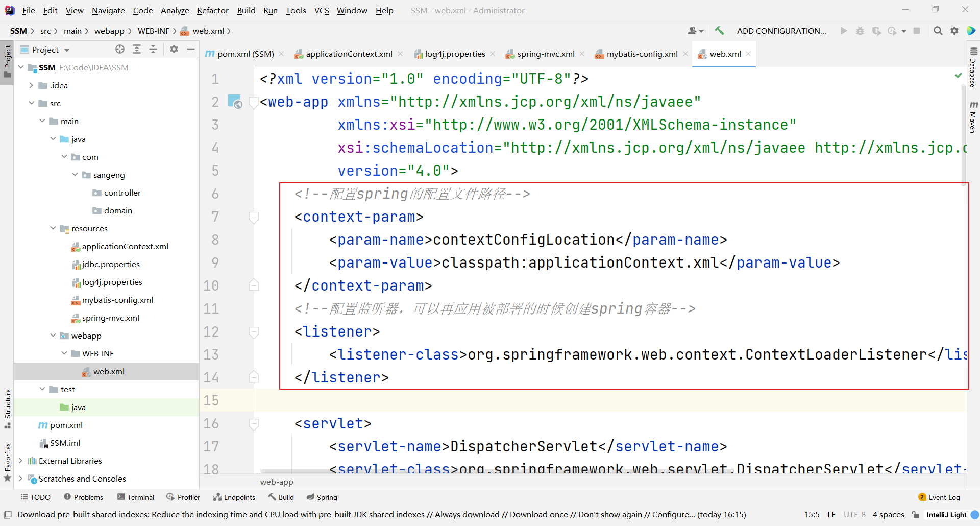Screen dimensions: 980x526
Task: Hide the Project tool window
Action: 191,49
